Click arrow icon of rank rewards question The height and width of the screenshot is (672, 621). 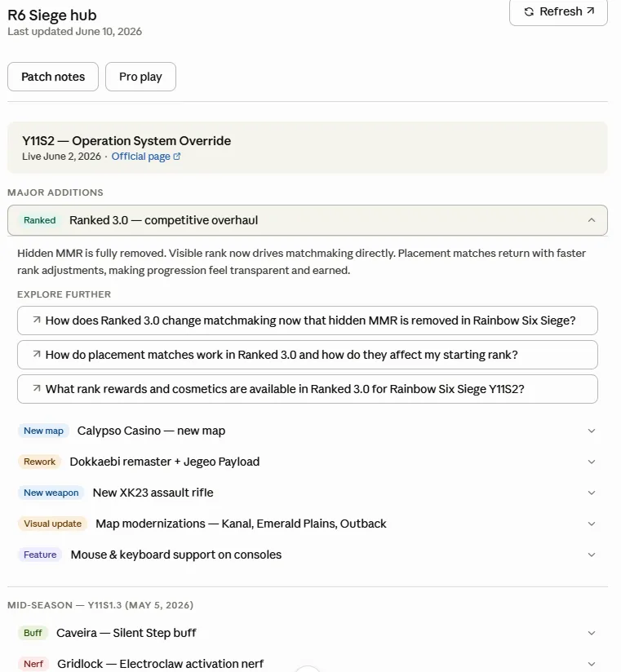[x=37, y=388]
